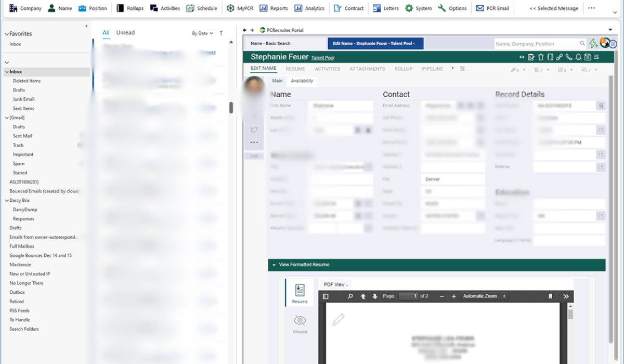Open the Company toolbar button

pos(25,8)
